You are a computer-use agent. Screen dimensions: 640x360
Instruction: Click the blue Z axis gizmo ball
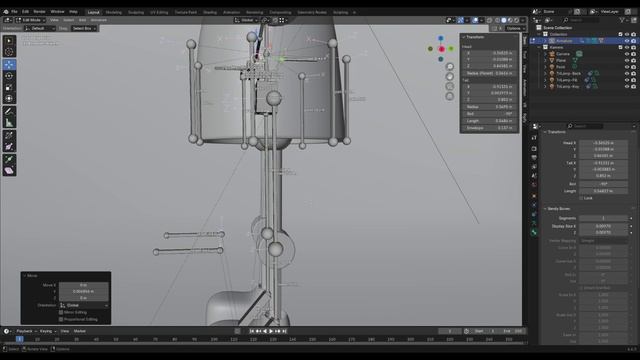pos(440,38)
